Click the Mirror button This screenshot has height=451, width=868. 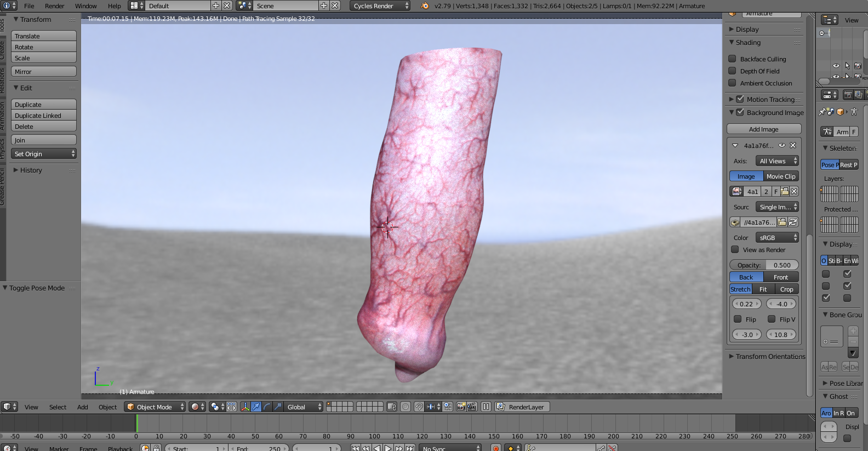[x=43, y=71]
